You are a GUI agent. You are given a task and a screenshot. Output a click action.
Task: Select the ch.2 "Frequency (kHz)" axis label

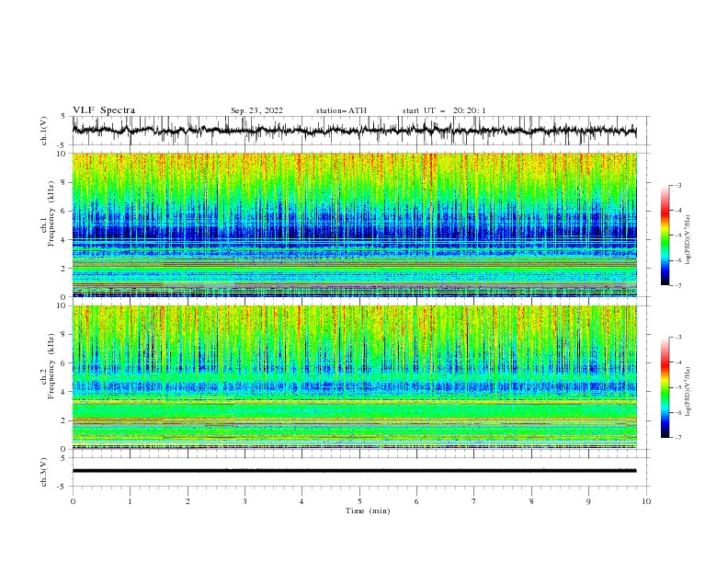coord(51,365)
